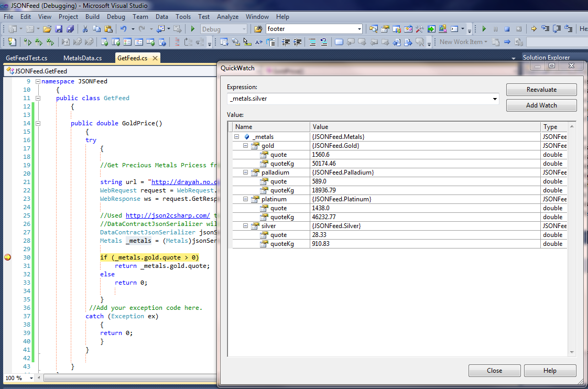Click the Show Next Statement yellow arrow
The width and height of the screenshot is (588, 389).
point(533,29)
